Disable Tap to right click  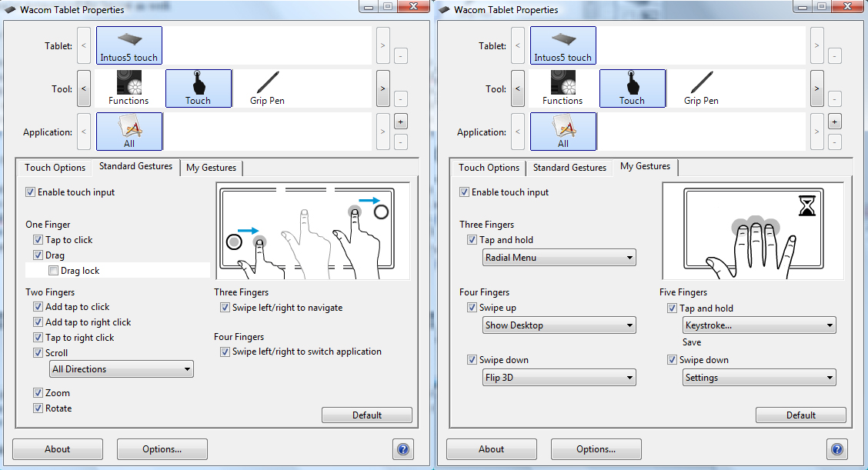pyautogui.click(x=38, y=338)
